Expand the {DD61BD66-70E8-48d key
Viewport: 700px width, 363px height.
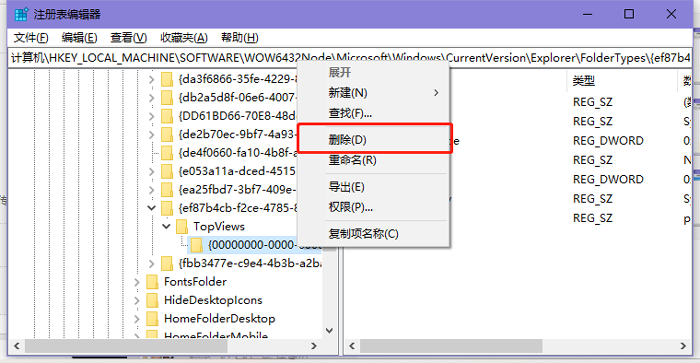pyautogui.click(x=152, y=116)
